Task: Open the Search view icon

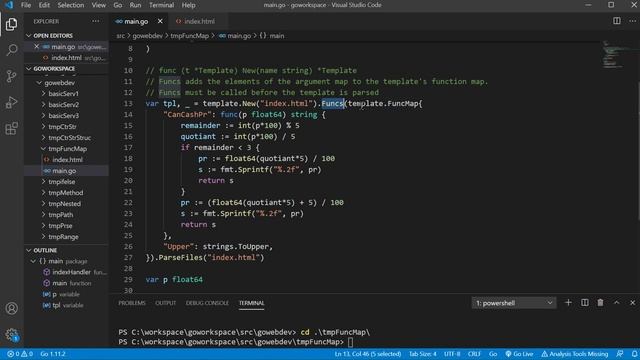Action: pyautogui.click(x=11, y=50)
